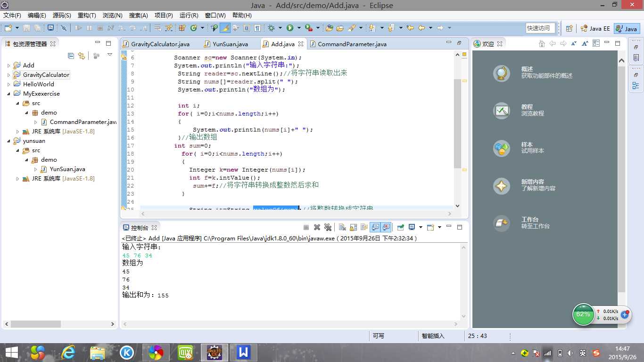The image size is (644, 362).
Task: Click the Run program green play icon
Action: click(x=290, y=28)
